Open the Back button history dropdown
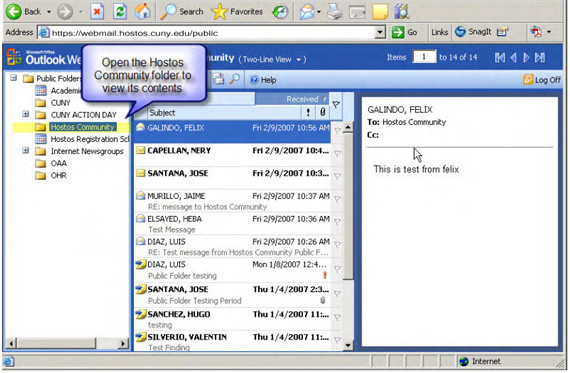570x373 pixels. click(49, 12)
